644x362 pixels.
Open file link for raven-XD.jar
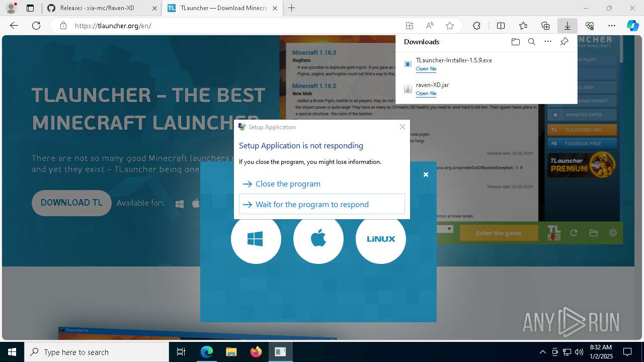point(426,94)
